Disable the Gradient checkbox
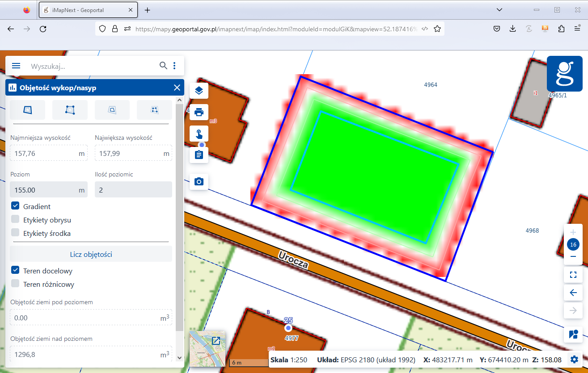The image size is (588, 373). click(16, 206)
